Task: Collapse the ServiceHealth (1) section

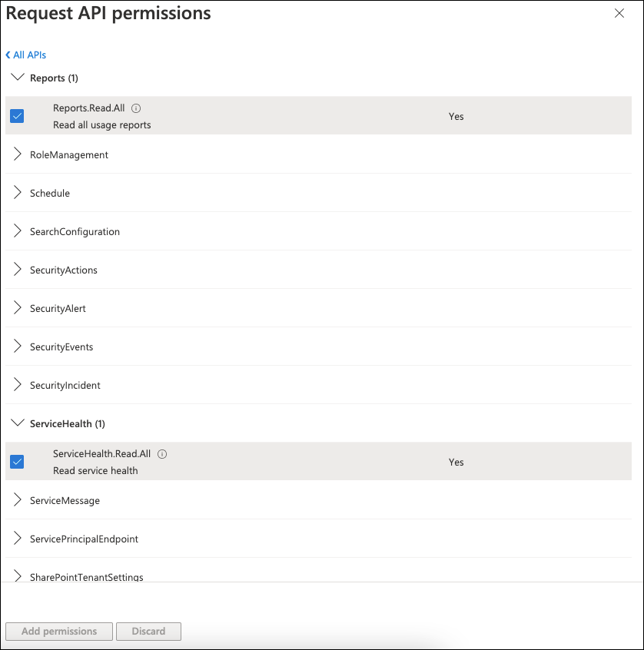Action: point(18,423)
